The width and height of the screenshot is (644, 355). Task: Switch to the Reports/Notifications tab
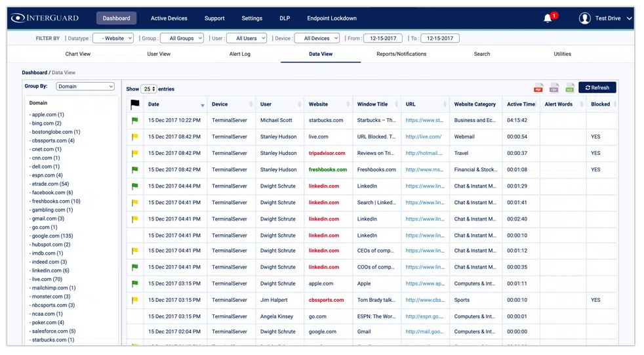click(401, 54)
